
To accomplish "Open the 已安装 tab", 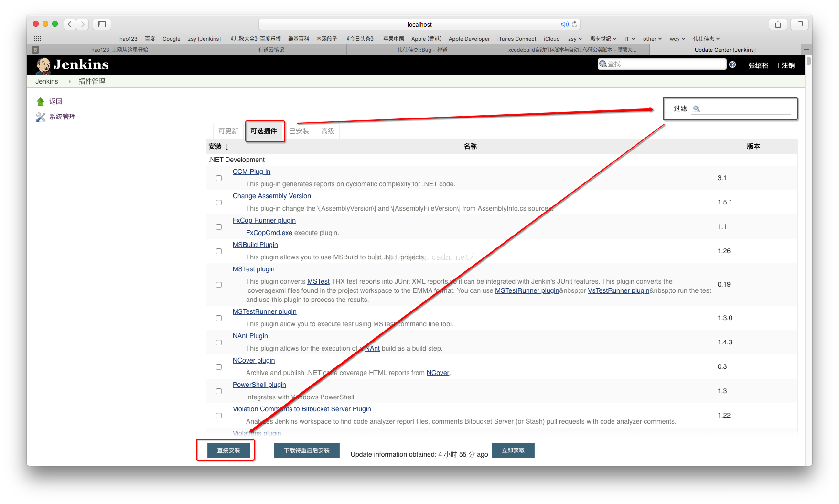I will pyautogui.click(x=299, y=131).
